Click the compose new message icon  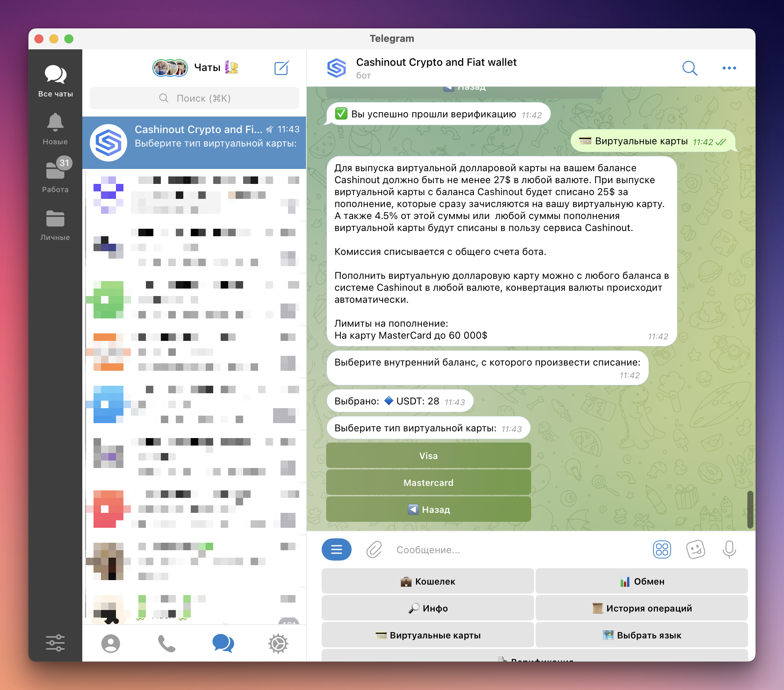[x=281, y=68]
